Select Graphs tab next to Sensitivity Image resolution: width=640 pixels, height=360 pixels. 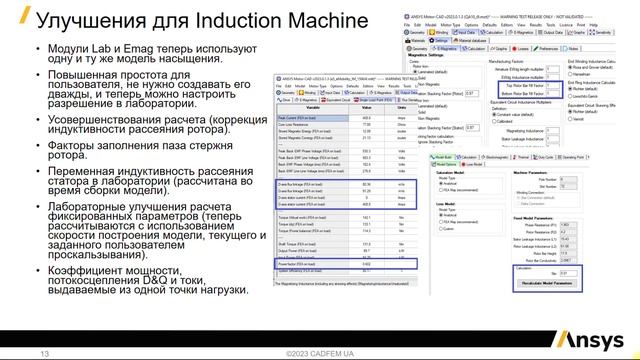[576, 32]
